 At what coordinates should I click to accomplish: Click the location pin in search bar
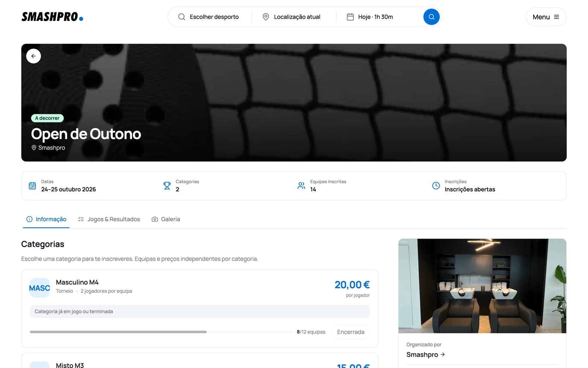pyautogui.click(x=266, y=17)
